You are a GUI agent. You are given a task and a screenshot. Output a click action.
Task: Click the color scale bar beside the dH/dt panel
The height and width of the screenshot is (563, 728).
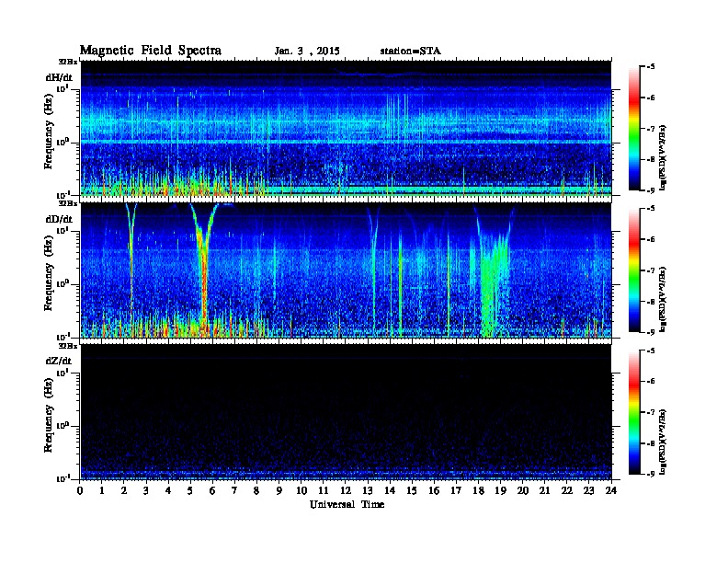point(634,129)
